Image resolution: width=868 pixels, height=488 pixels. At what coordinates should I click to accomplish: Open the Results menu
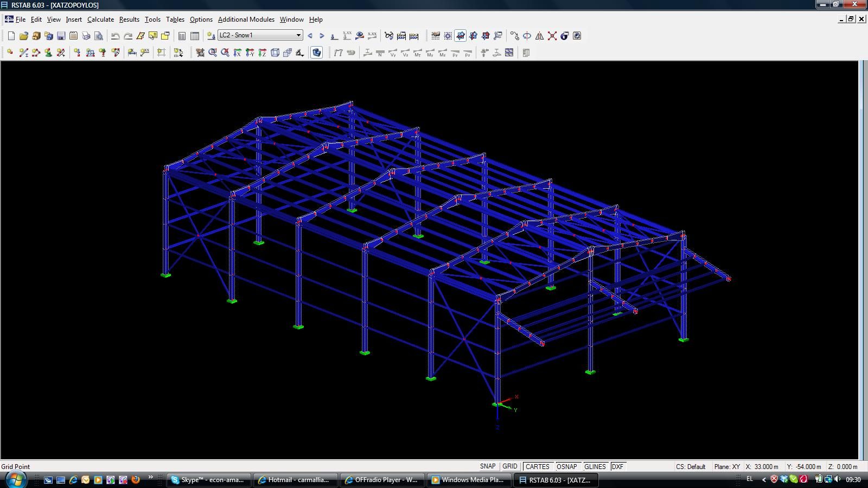129,19
